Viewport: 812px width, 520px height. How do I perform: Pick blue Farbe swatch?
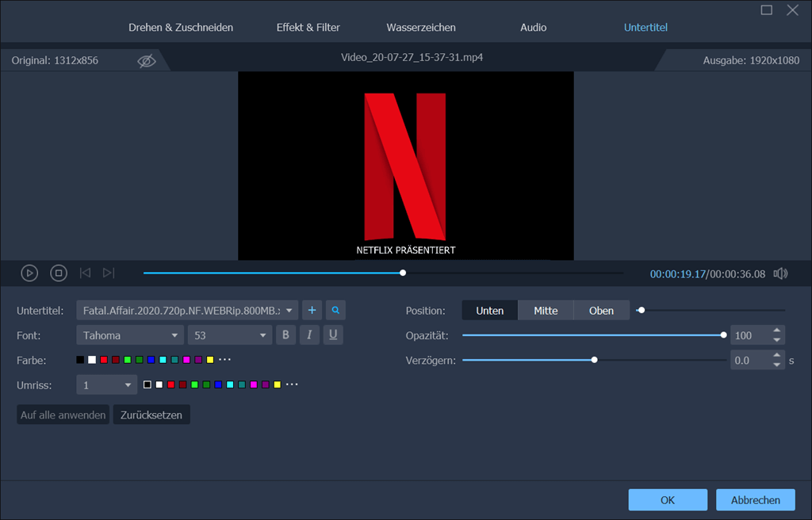pyautogui.click(x=151, y=360)
